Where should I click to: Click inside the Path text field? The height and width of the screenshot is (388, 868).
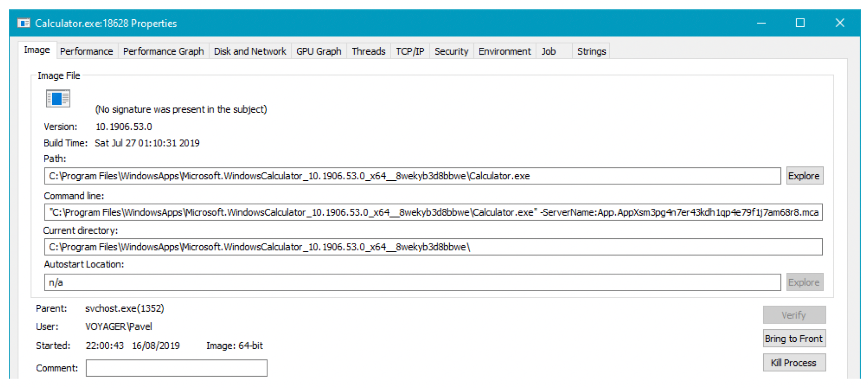coord(412,176)
